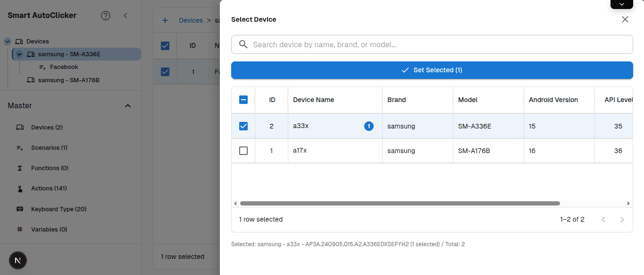Click the blue badge on the a33x row

pos(369,126)
